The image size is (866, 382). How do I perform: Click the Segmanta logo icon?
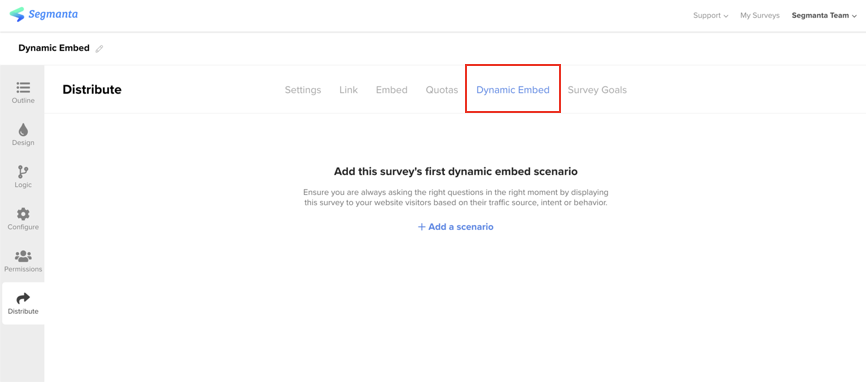pyautogui.click(x=17, y=14)
